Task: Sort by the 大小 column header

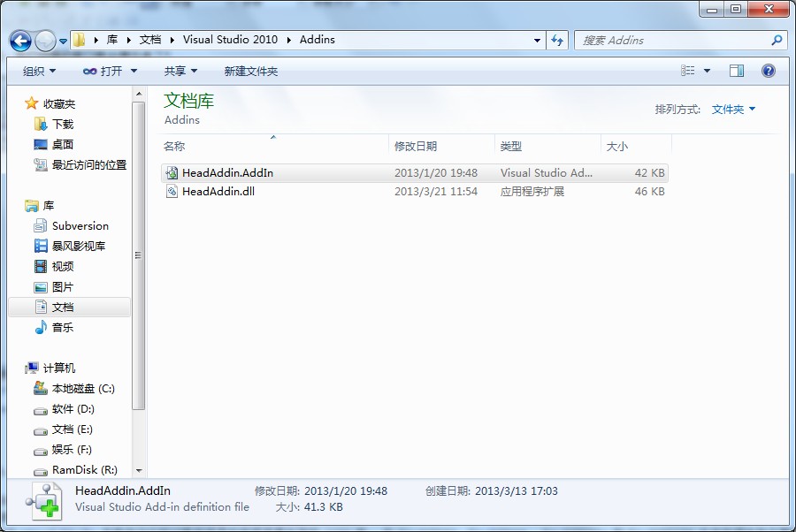Action: click(x=617, y=146)
